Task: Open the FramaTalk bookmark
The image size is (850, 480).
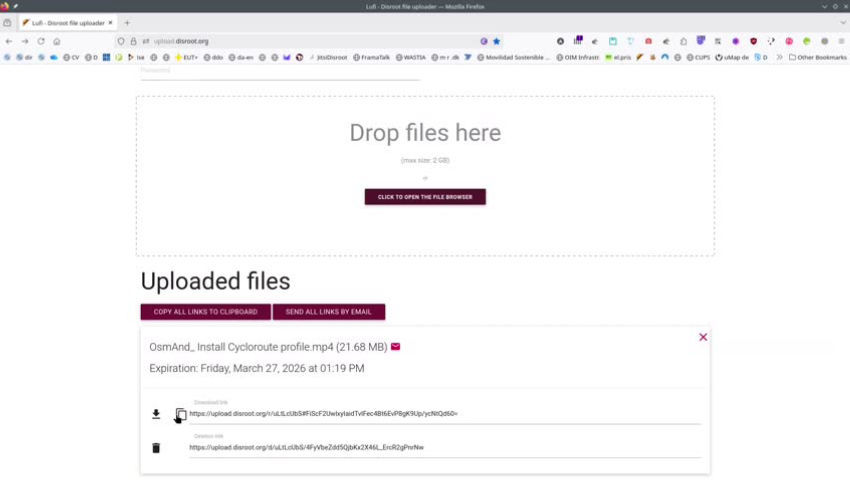Action: pos(372,57)
